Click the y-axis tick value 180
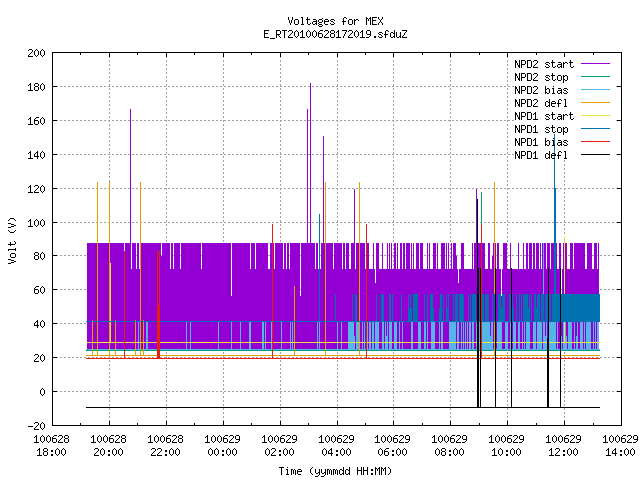The height and width of the screenshot is (480, 640). [x=37, y=87]
